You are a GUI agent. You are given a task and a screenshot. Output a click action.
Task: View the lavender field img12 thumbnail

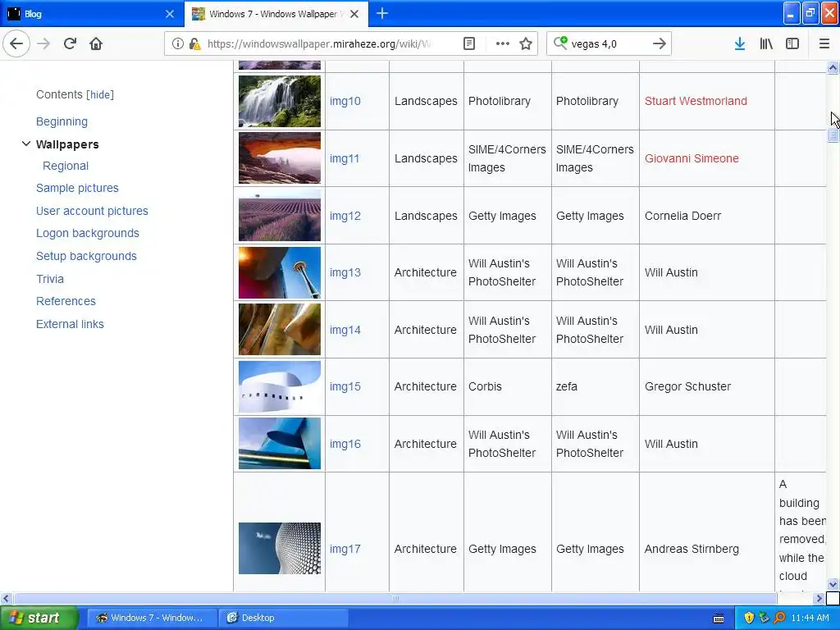(x=280, y=216)
